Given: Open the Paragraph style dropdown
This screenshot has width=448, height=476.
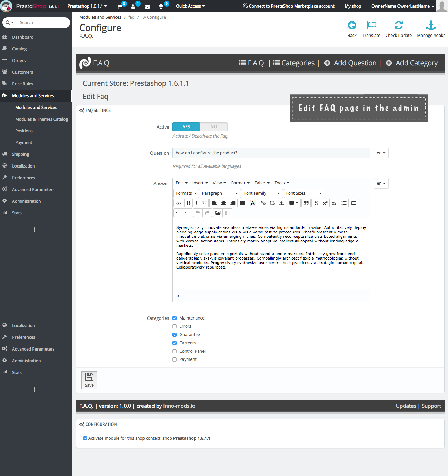Looking at the screenshot, I should 220,193.
